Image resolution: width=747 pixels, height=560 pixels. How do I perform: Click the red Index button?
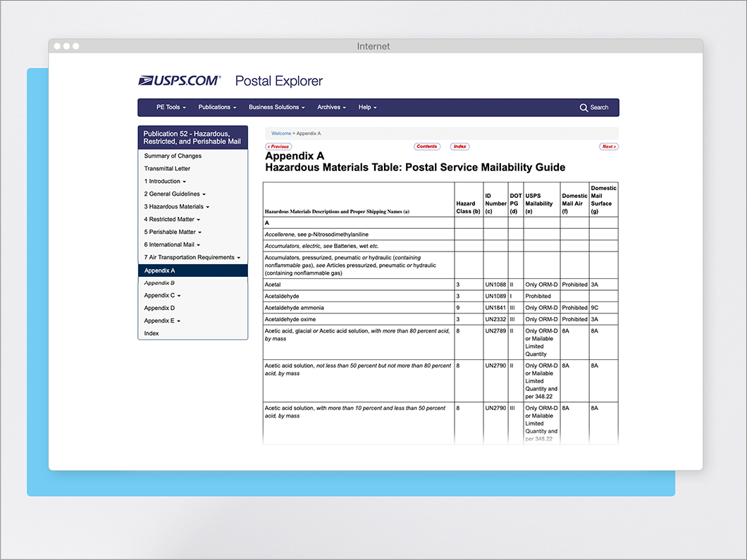coord(459,147)
